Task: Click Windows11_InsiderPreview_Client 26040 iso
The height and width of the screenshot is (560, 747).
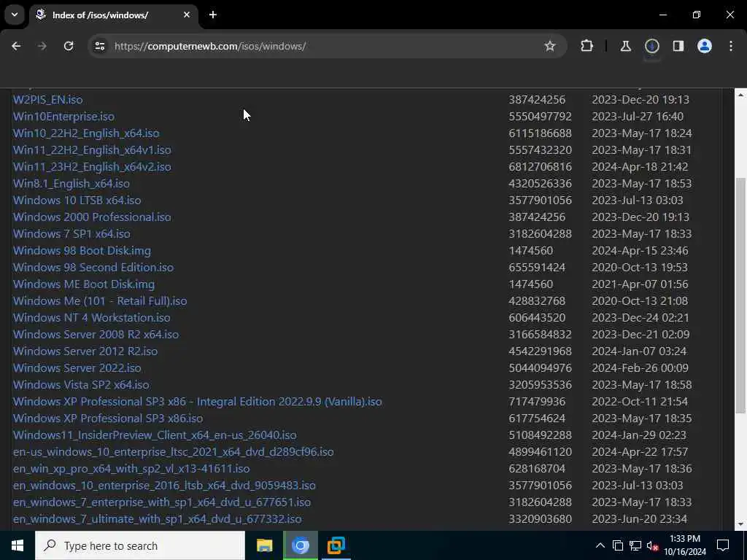Action: point(155,435)
